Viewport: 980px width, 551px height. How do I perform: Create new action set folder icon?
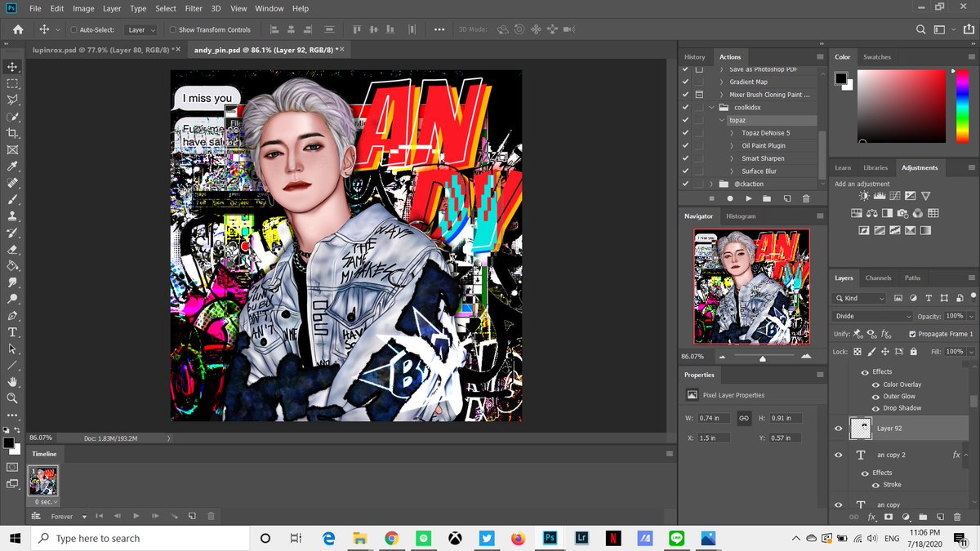(x=767, y=198)
